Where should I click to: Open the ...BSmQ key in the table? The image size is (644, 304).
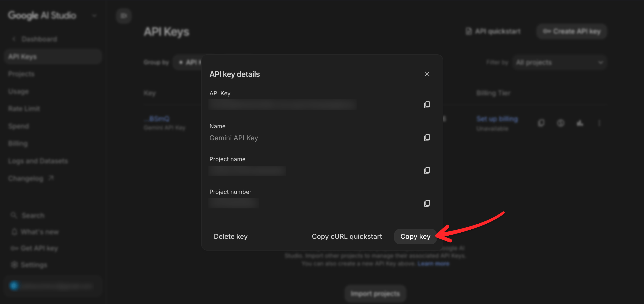point(157,119)
